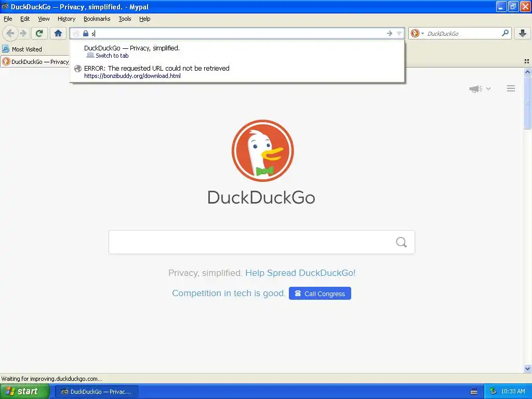
Task: Click the page scrollbar up arrow
Action: (x=527, y=72)
